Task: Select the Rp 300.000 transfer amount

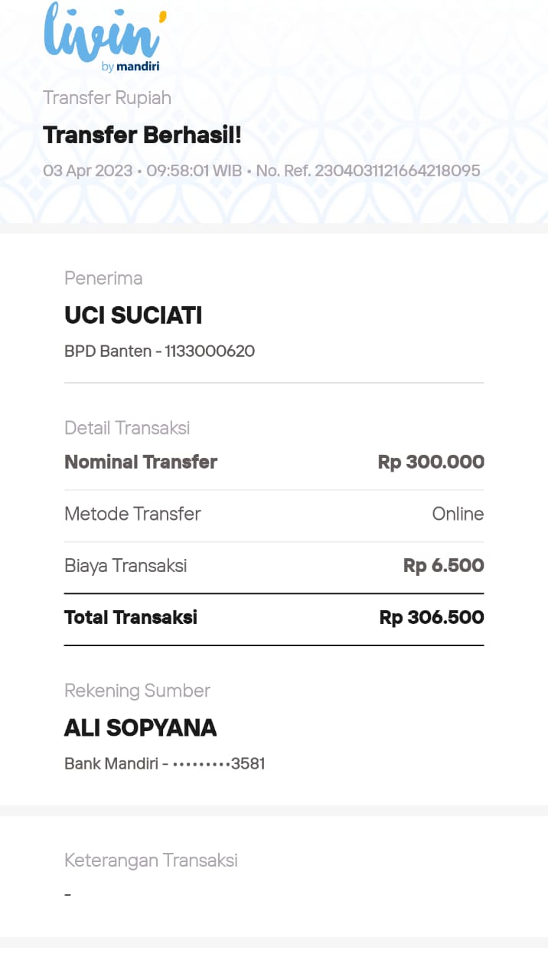Action: 431,462
